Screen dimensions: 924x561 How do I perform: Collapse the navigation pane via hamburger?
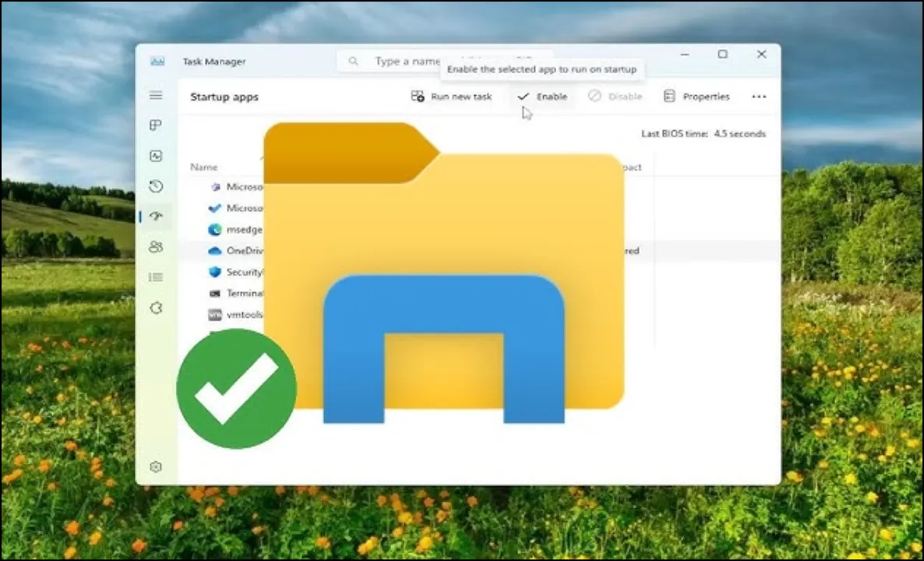[156, 95]
